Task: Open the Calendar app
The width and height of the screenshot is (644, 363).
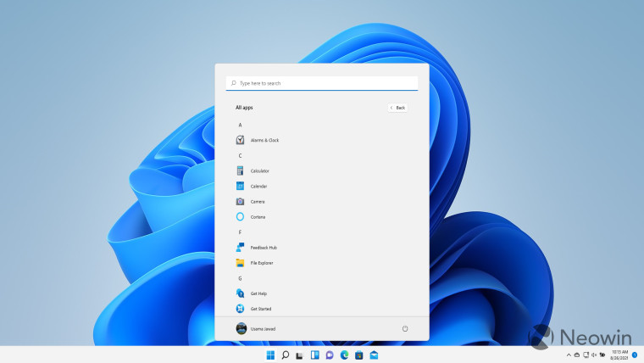Action: [x=252, y=187]
